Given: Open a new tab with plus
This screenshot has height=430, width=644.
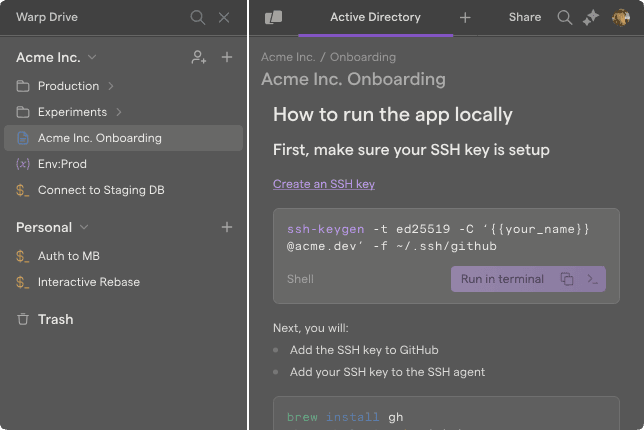Looking at the screenshot, I should (x=465, y=17).
